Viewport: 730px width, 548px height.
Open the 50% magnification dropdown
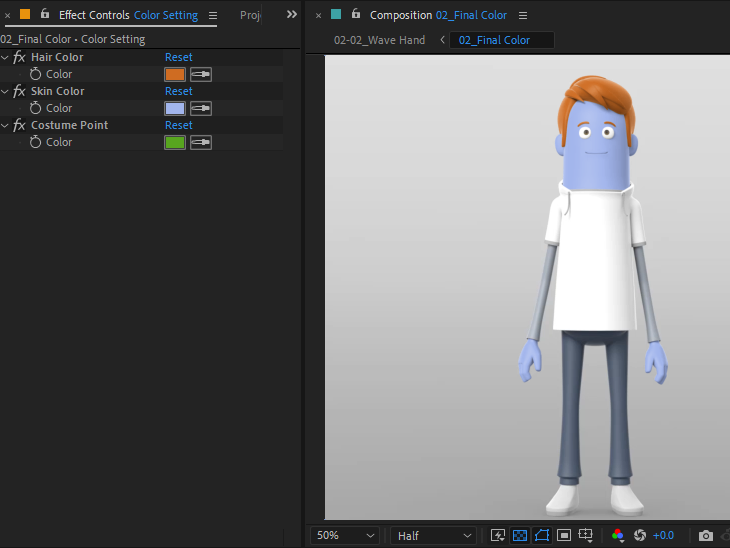click(x=345, y=535)
